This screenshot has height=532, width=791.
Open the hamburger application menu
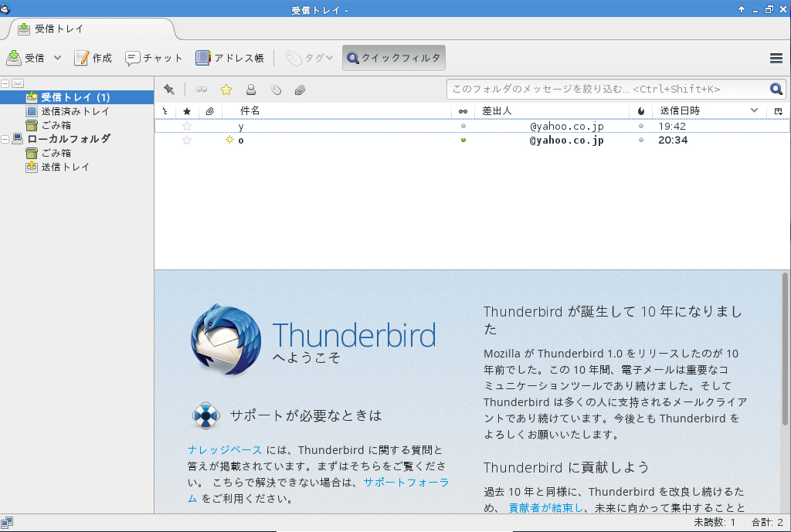click(x=776, y=58)
